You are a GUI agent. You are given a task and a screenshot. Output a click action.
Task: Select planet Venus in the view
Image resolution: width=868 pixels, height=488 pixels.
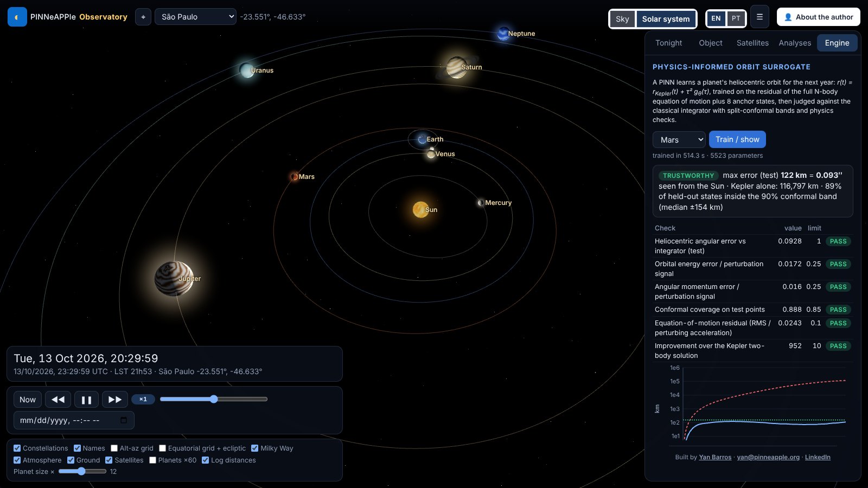coord(431,154)
